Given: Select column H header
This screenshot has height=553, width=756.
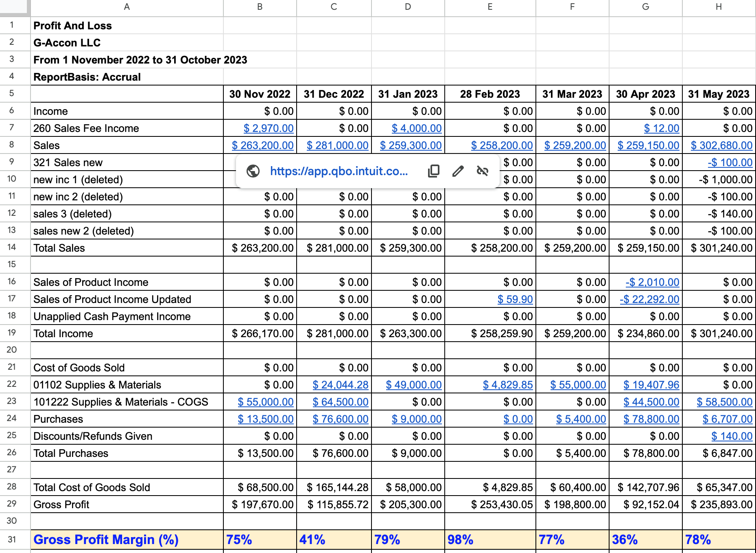Looking at the screenshot, I should (719, 7).
